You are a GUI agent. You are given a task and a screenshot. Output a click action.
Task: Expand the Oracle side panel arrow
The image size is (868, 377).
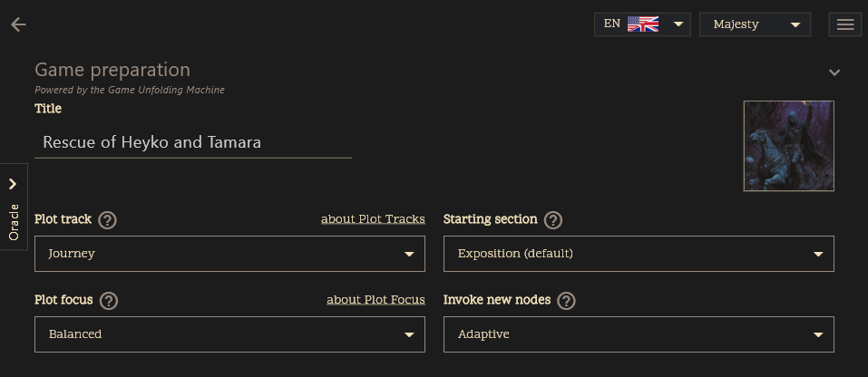coord(13,184)
